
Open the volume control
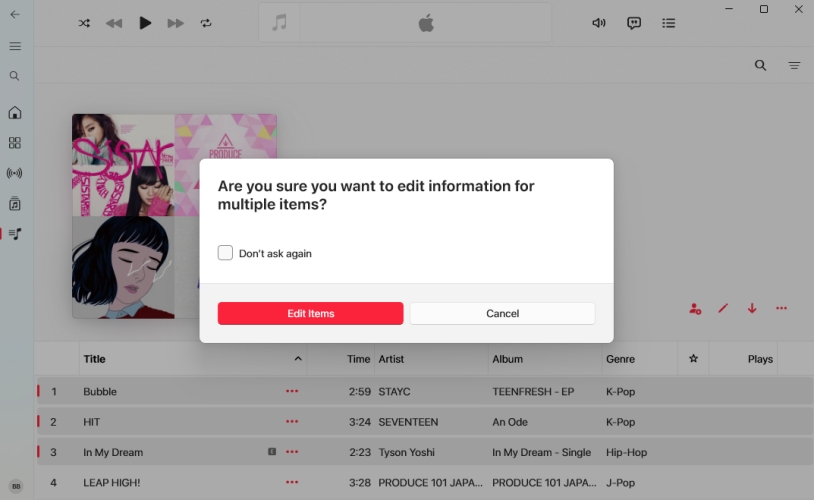point(599,23)
